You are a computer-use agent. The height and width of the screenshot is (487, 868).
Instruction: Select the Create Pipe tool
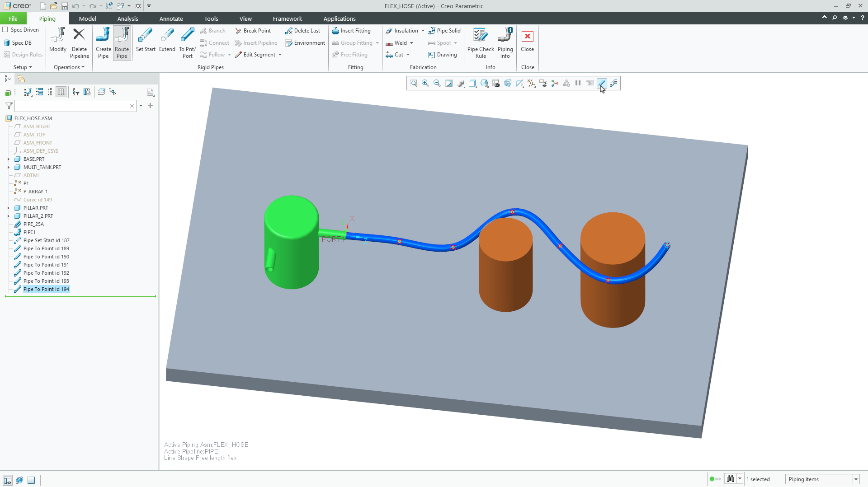pyautogui.click(x=103, y=43)
